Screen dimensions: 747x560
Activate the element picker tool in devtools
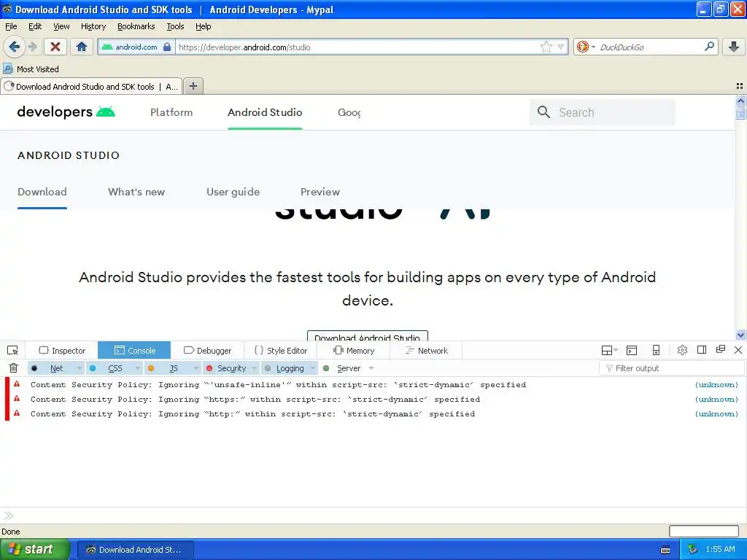pyautogui.click(x=13, y=351)
